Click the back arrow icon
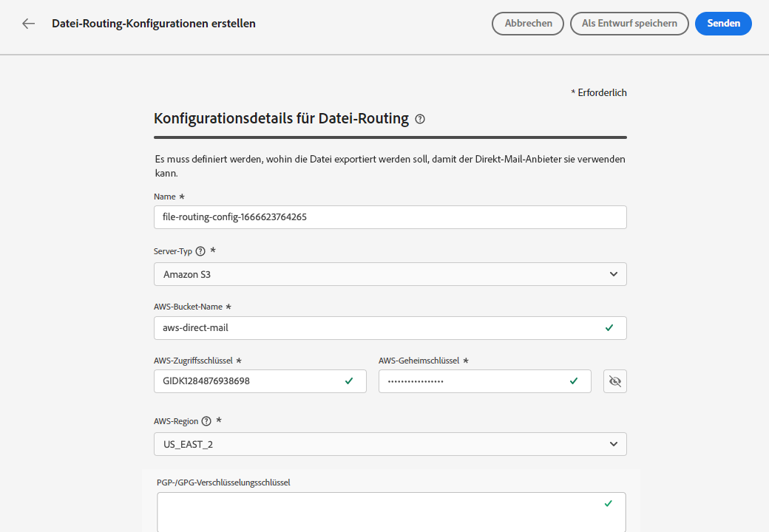 [x=28, y=24]
